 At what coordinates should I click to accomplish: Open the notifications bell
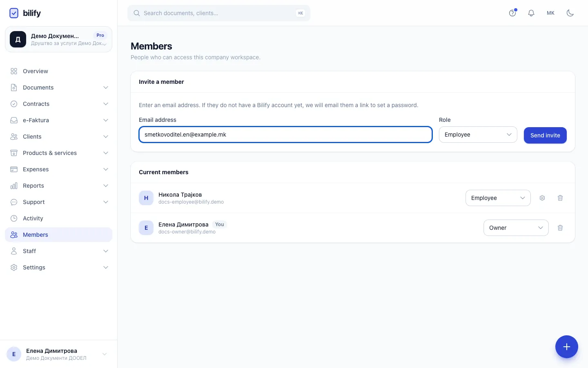click(531, 13)
